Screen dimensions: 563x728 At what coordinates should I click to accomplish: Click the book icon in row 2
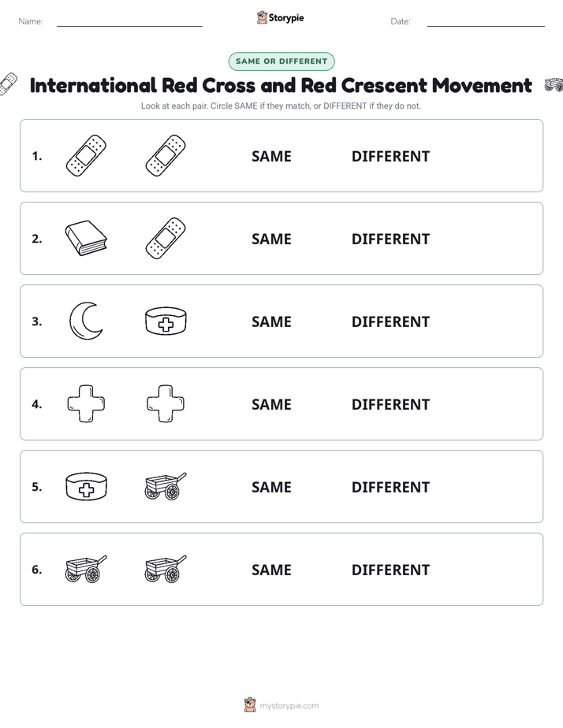point(86,238)
